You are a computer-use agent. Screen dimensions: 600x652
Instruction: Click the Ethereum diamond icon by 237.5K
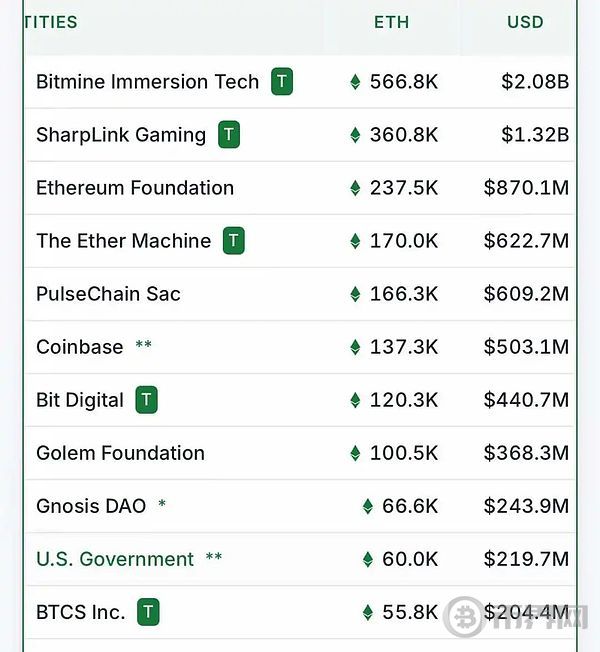[355, 188]
